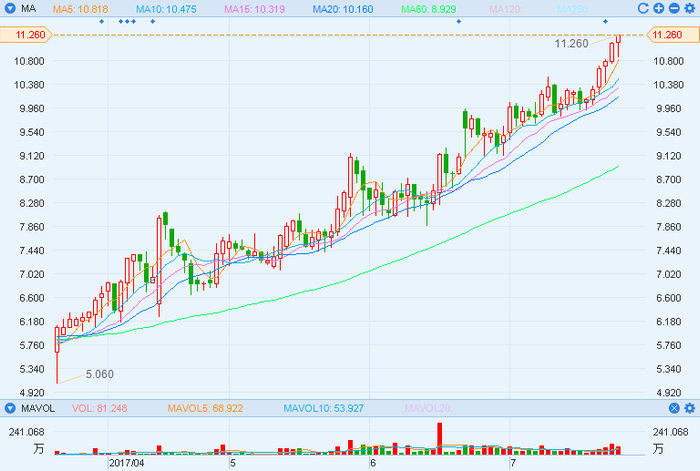Zoom in with the plus icon

[658, 8]
